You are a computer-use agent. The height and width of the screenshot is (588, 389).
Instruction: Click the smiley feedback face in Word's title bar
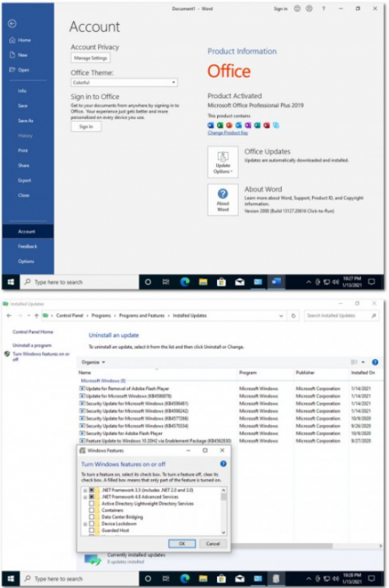[297, 9]
